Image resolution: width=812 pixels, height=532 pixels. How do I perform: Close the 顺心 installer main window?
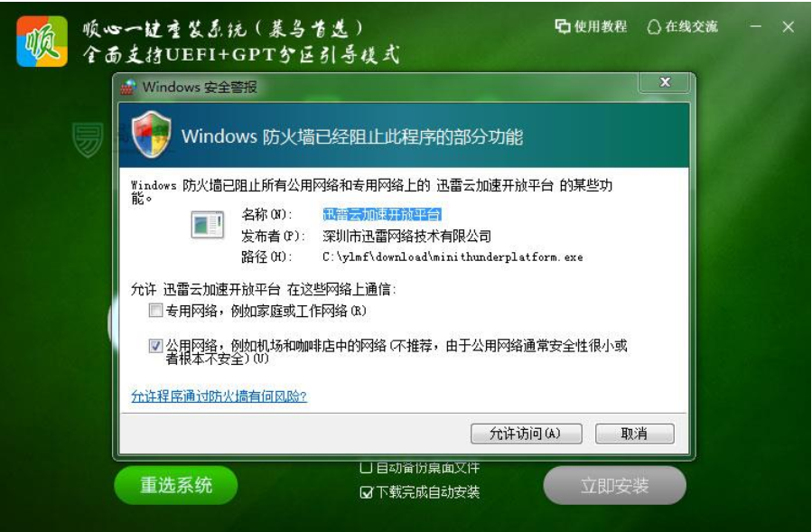click(x=789, y=26)
